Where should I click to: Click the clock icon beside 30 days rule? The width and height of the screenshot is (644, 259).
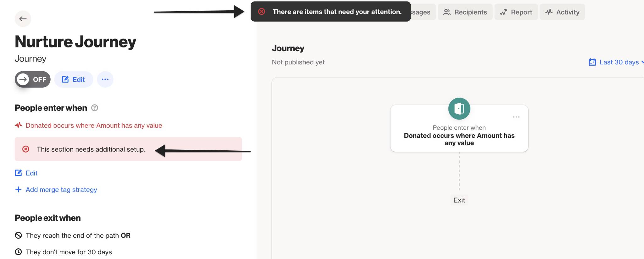(x=19, y=252)
